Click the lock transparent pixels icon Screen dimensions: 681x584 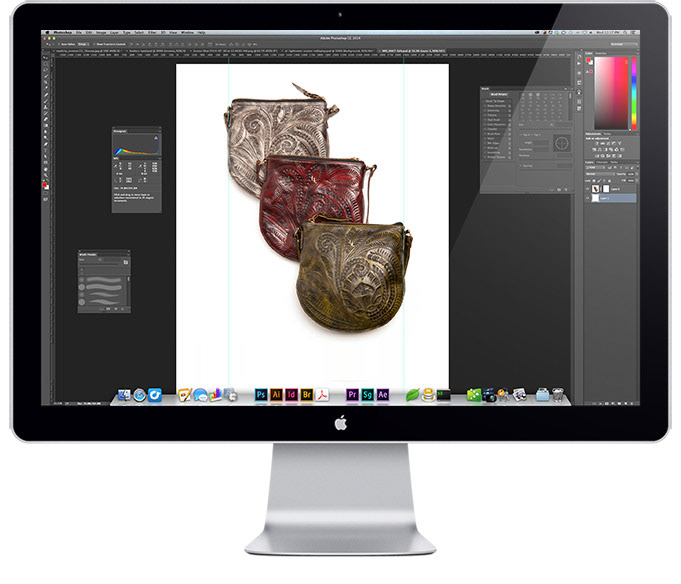point(594,181)
